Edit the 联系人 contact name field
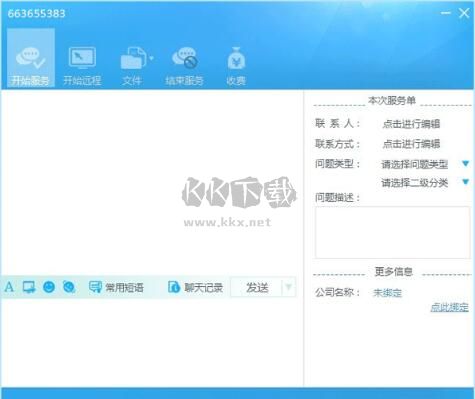 (x=411, y=124)
